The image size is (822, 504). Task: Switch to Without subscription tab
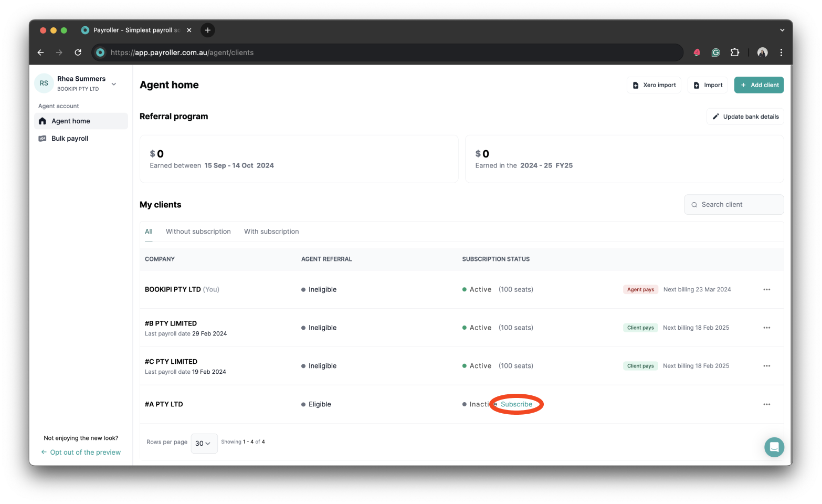pos(198,232)
